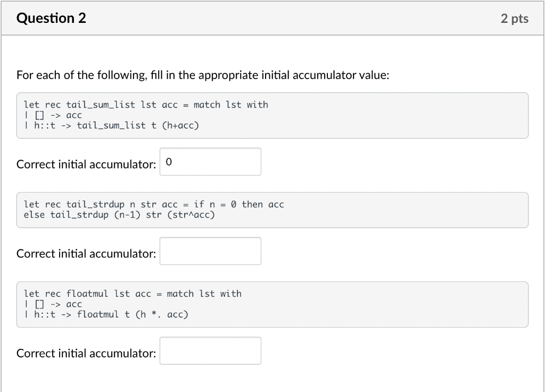Click the recursive h::t line with (h+acc)
Screen dimensions: 545x392
[x=111, y=126]
